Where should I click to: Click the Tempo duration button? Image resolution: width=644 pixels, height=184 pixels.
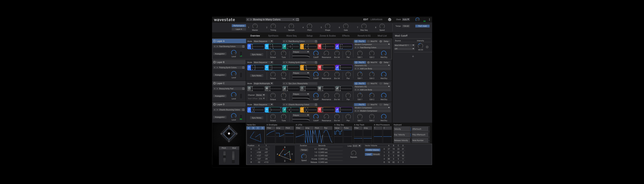304,150
